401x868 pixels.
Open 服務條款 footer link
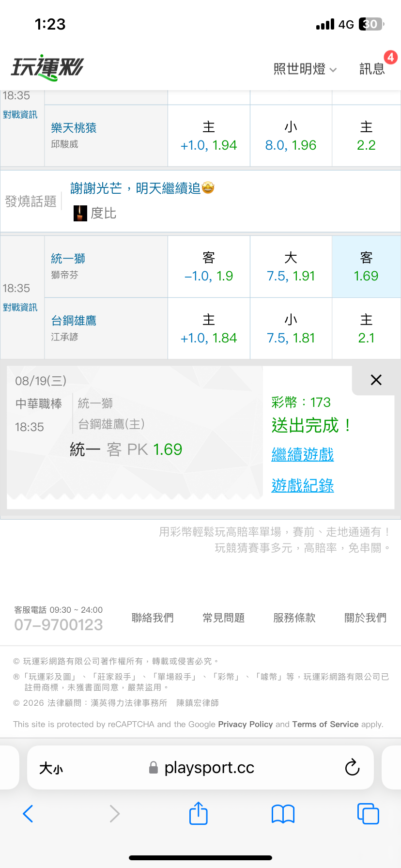click(x=294, y=618)
